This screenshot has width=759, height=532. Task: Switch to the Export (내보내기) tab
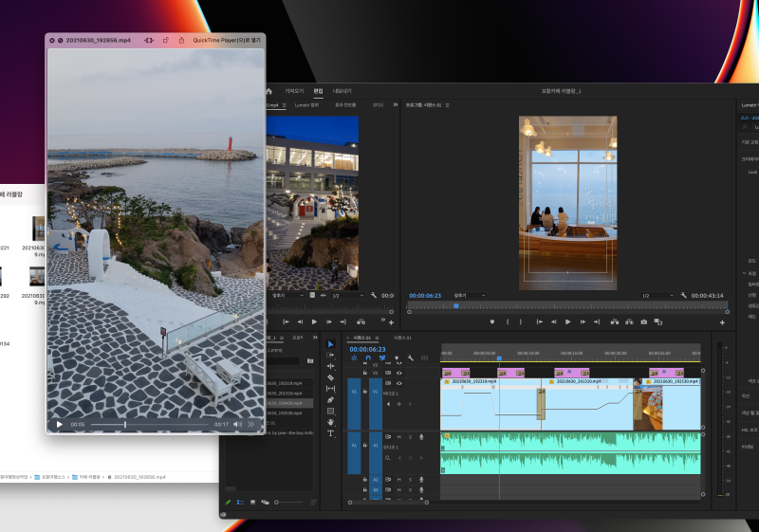click(x=342, y=91)
